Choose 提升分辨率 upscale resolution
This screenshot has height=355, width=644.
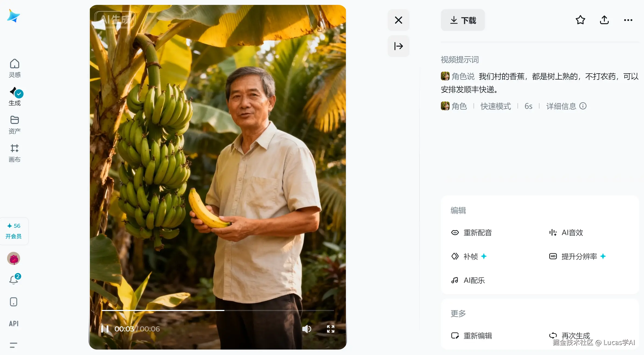coord(577,256)
